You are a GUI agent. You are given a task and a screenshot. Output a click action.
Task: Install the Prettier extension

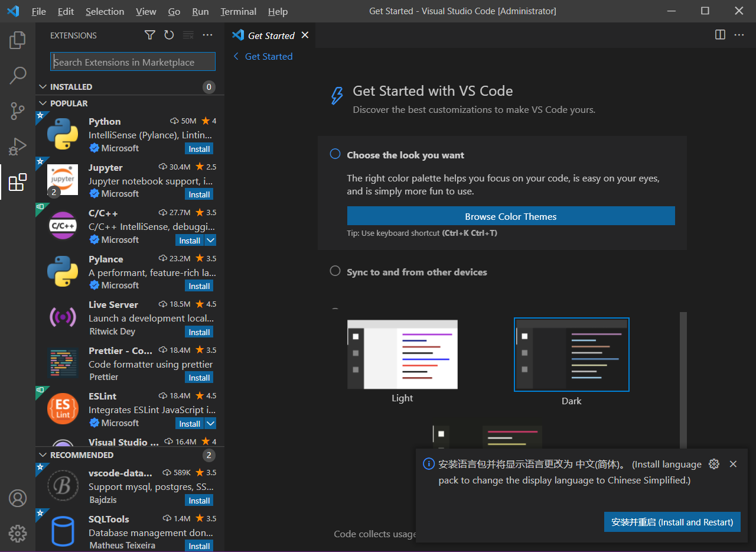click(199, 378)
